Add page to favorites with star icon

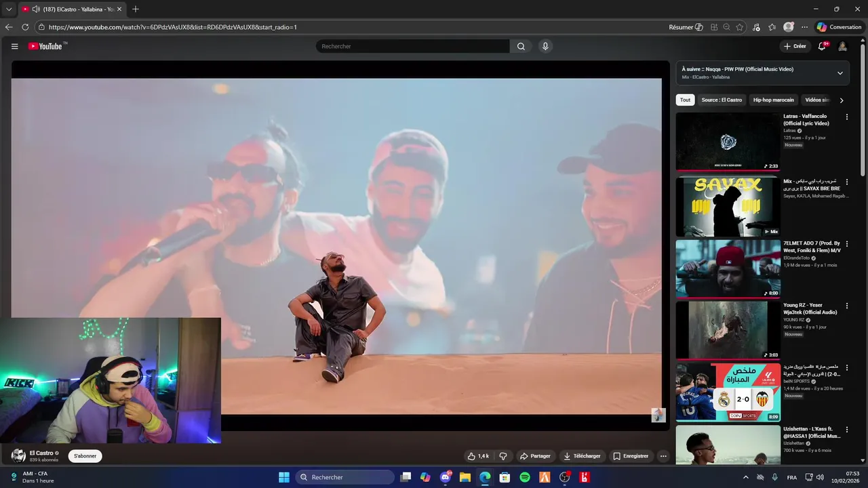[x=739, y=27]
